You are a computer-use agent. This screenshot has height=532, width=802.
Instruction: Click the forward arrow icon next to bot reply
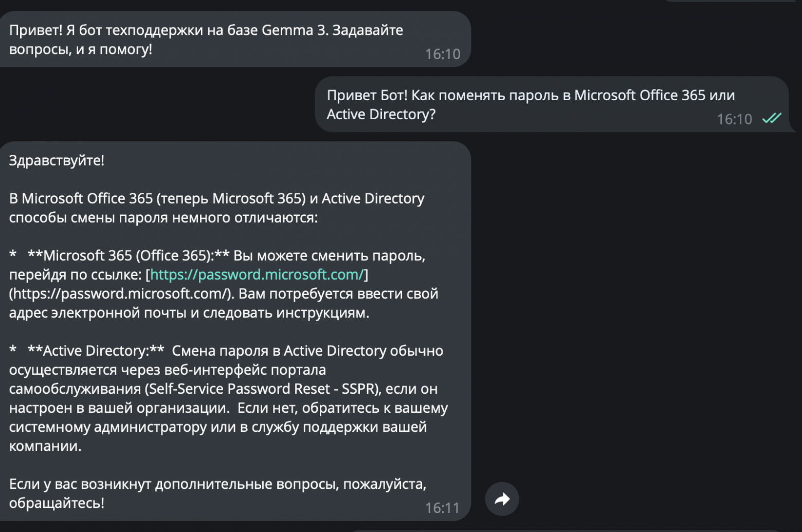coord(502,499)
